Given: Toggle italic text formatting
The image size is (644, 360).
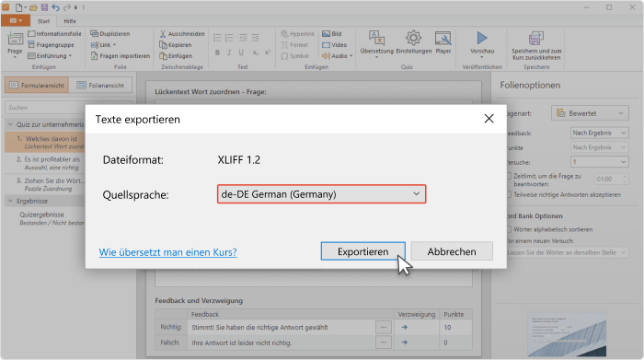Looking at the screenshot, I should (229, 52).
